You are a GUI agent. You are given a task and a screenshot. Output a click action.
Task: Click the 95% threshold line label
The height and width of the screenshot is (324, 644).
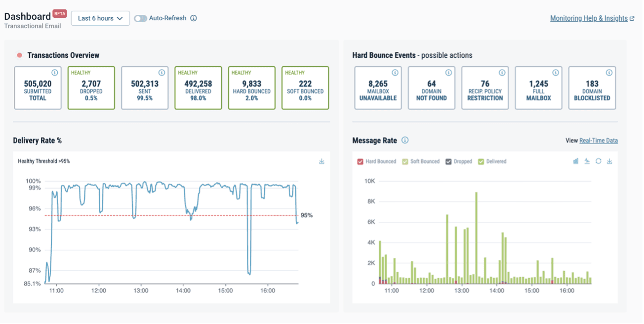[x=306, y=215]
